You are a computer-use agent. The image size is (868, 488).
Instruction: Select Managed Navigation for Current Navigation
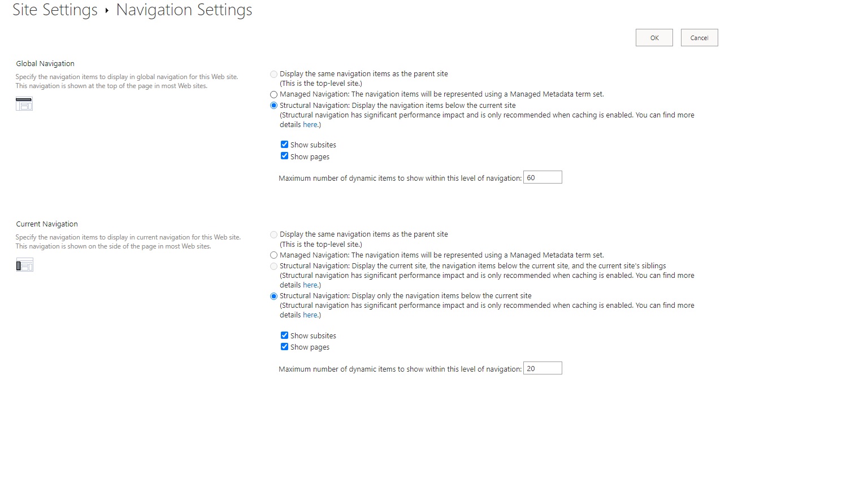click(x=274, y=255)
